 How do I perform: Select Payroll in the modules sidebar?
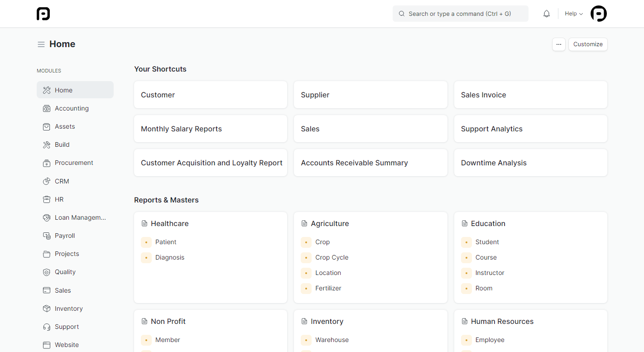click(65, 236)
